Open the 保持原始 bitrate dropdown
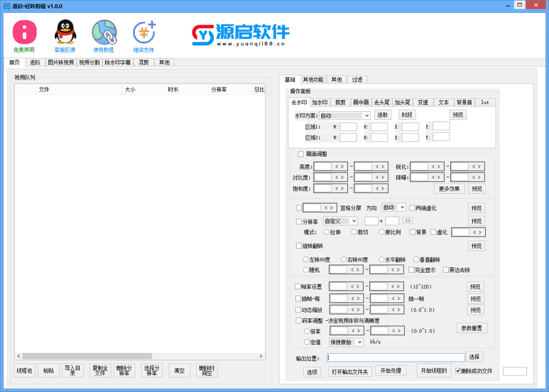549x392 pixels. 359,342
